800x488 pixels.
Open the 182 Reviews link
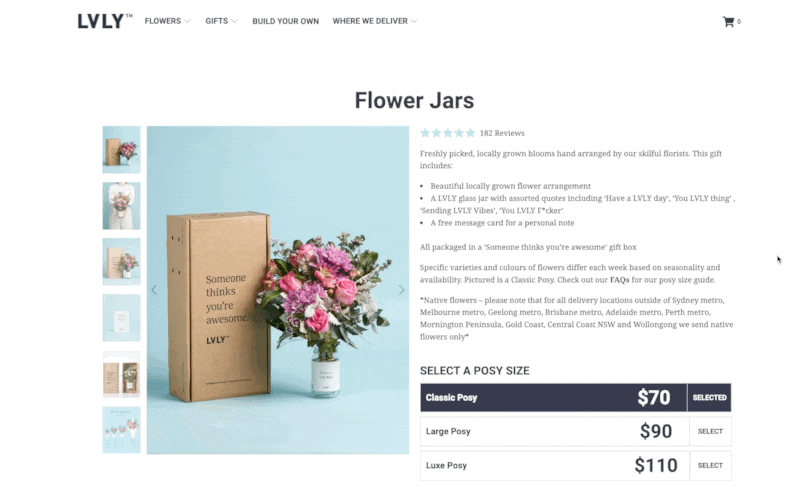[x=502, y=133]
